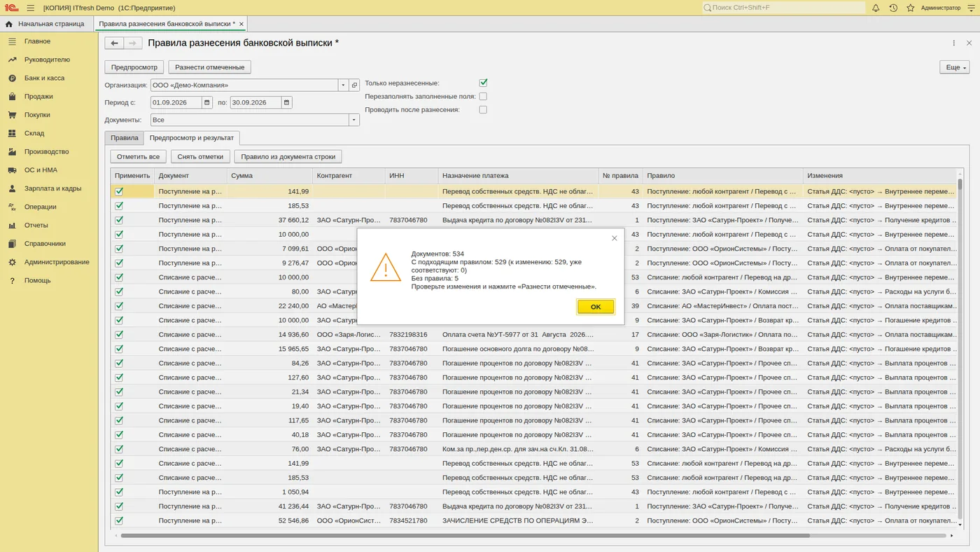Close the summary dialog with X

(x=615, y=238)
